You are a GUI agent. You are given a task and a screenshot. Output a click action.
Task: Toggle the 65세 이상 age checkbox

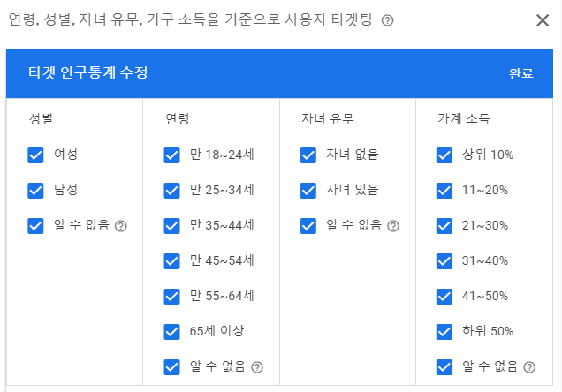(x=171, y=332)
